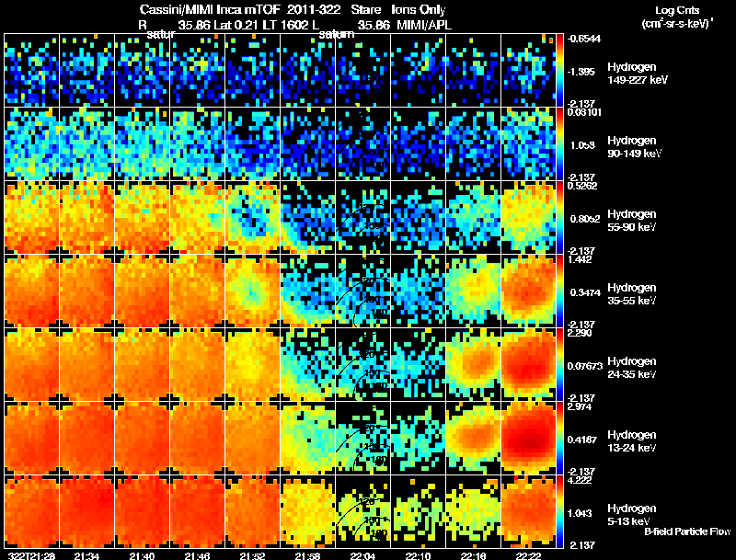This screenshot has width=736, height=560.
Task: Click the '-1.395' color scale midpoint value
Action: [581, 72]
